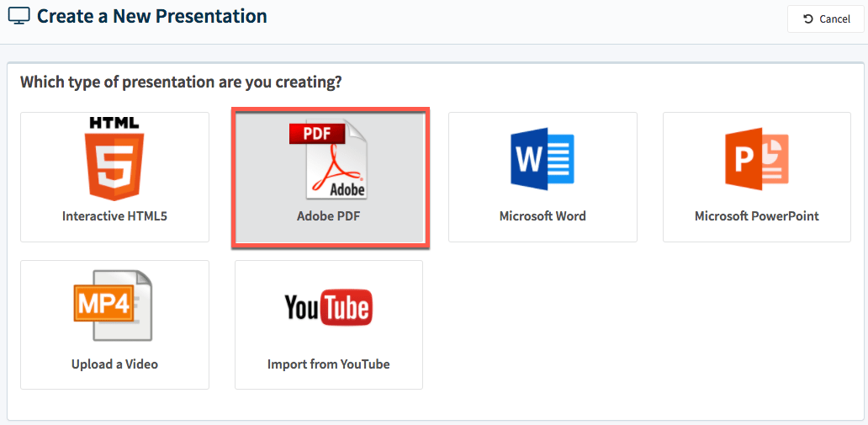Choose the Interactive HTML5 presentation icon
868x425 pixels.
pyautogui.click(x=114, y=159)
